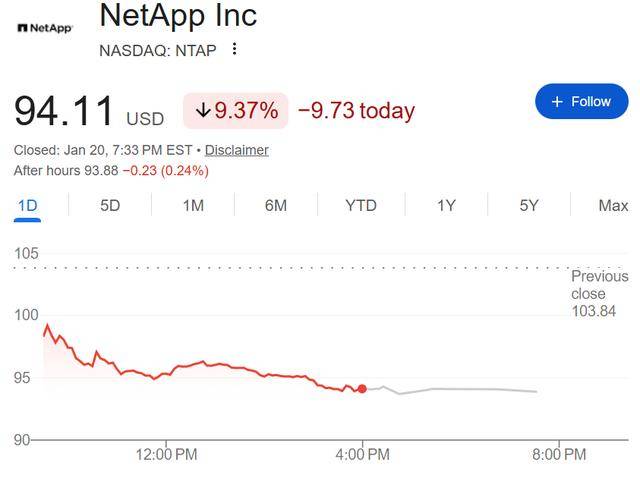Click the 94.11 stock price

(x=64, y=110)
